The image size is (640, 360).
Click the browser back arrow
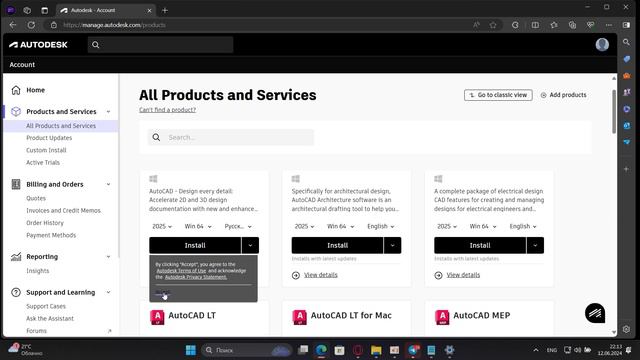click(x=13, y=25)
